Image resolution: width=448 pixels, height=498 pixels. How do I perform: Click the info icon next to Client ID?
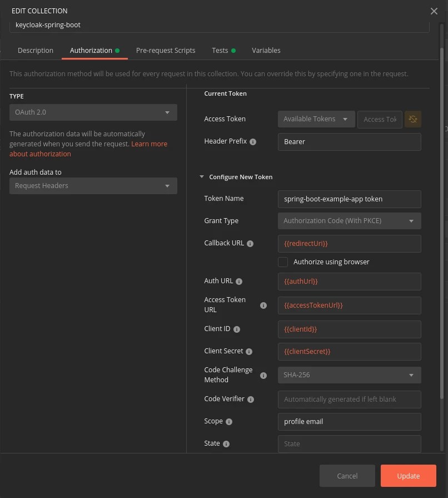(237, 329)
